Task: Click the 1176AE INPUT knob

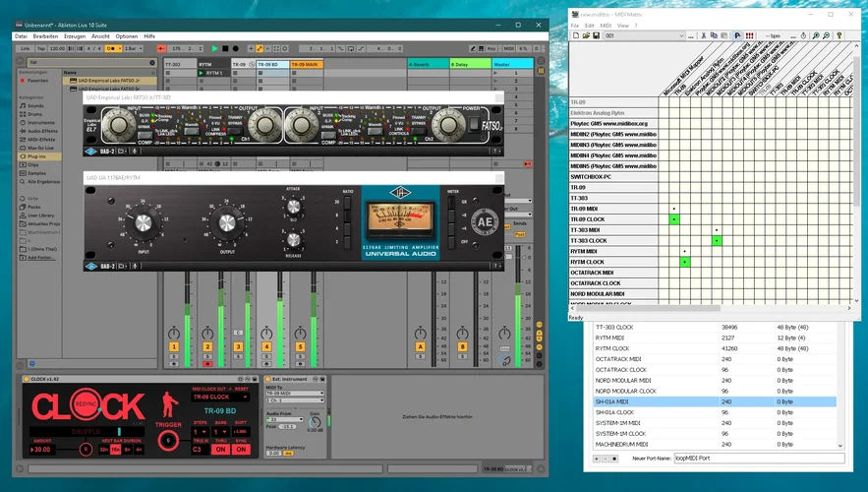Action: pyautogui.click(x=144, y=223)
